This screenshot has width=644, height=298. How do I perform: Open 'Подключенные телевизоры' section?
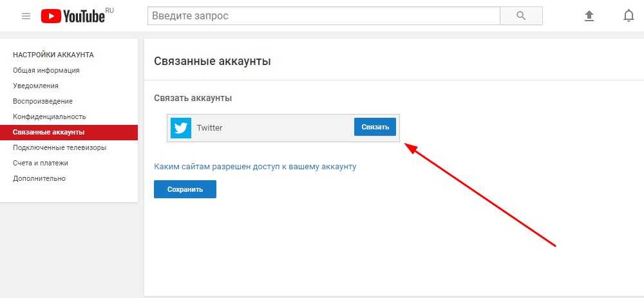tap(59, 147)
